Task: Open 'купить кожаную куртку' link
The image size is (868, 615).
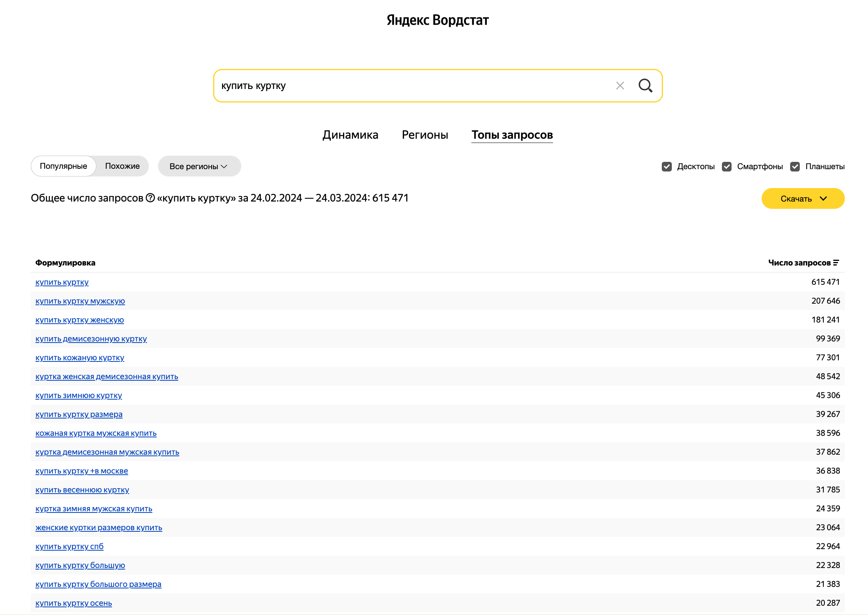Action: tap(80, 358)
